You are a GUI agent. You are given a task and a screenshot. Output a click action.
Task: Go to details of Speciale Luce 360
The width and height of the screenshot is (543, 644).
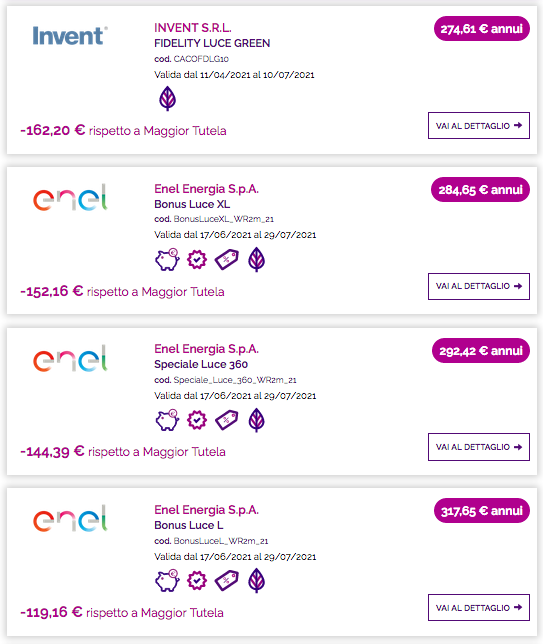click(x=479, y=447)
